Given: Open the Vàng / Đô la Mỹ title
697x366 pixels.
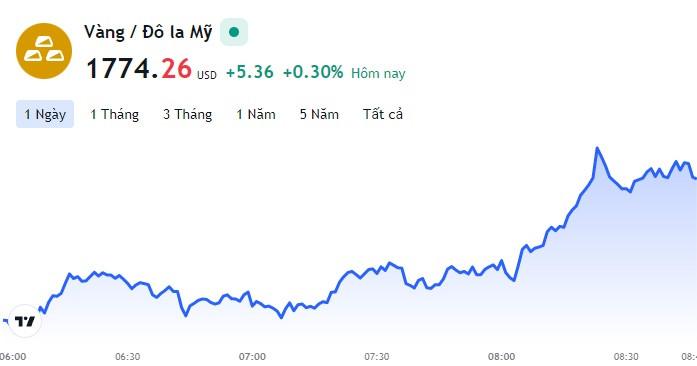Looking at the screenshot, I should point(148,32).
